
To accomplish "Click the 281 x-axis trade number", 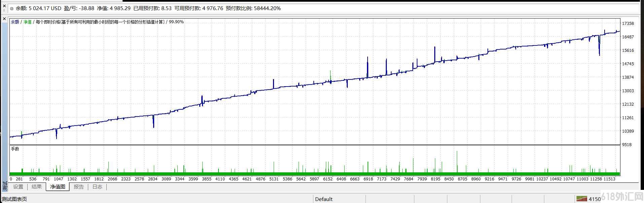I will pos(19,179).
